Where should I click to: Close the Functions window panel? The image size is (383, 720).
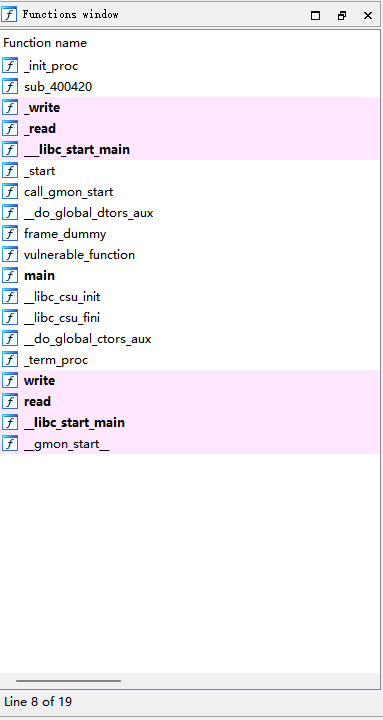[x=368, y=16]
